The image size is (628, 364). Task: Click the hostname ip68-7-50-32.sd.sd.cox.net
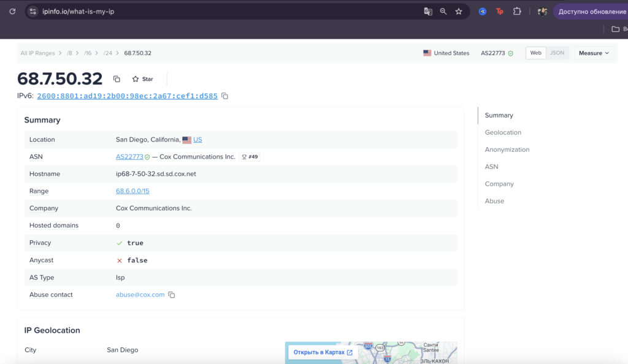click(x=156, y=174)
